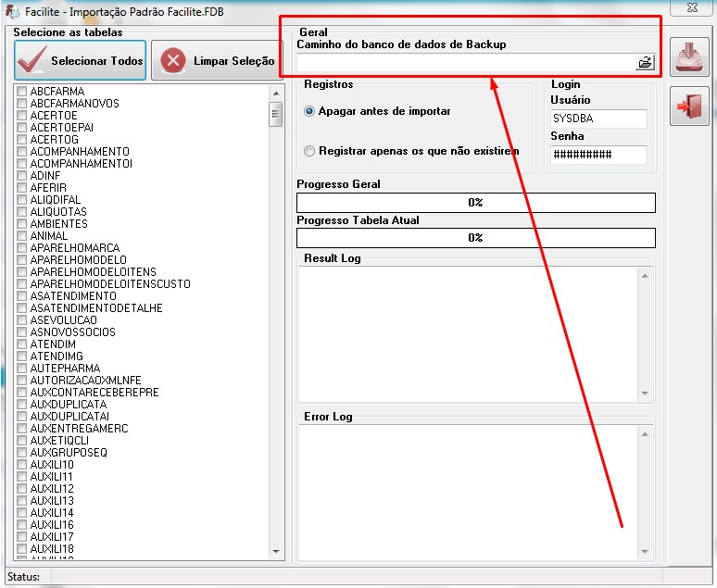Check the ABCFARMANOVOS table checkbox
This screenshot has width=717, height=588.
pos(21,103)
